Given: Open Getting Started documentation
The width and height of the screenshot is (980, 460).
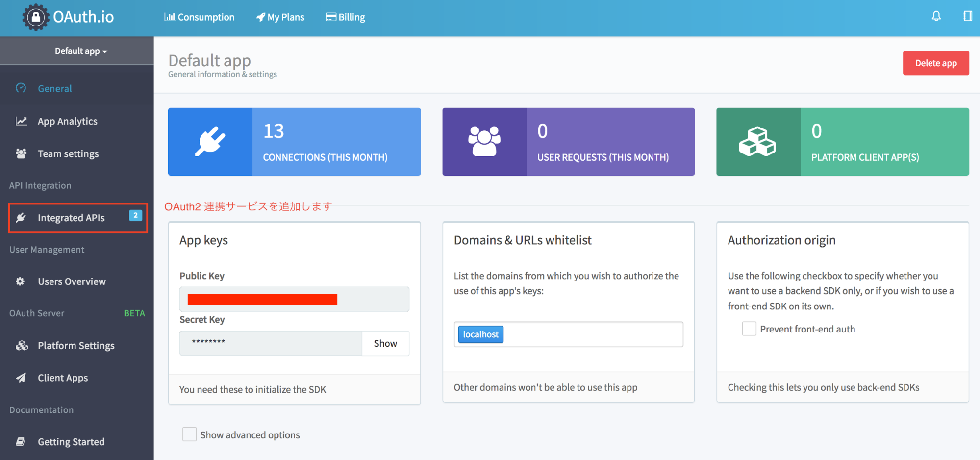Looking at the screenshot, I should click(77, 442).
